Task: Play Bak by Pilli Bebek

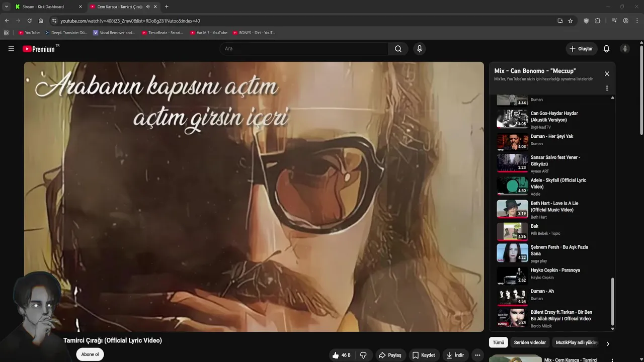Action: click(551, 232)
